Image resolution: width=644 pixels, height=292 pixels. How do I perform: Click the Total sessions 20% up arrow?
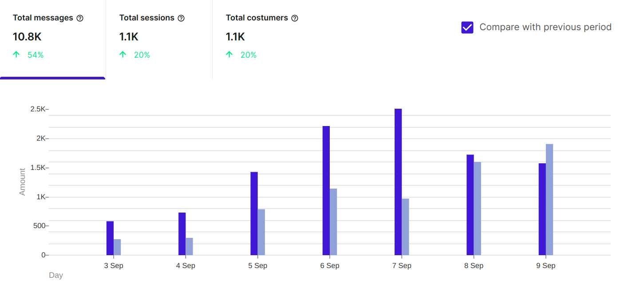click(x=123, y=55)
